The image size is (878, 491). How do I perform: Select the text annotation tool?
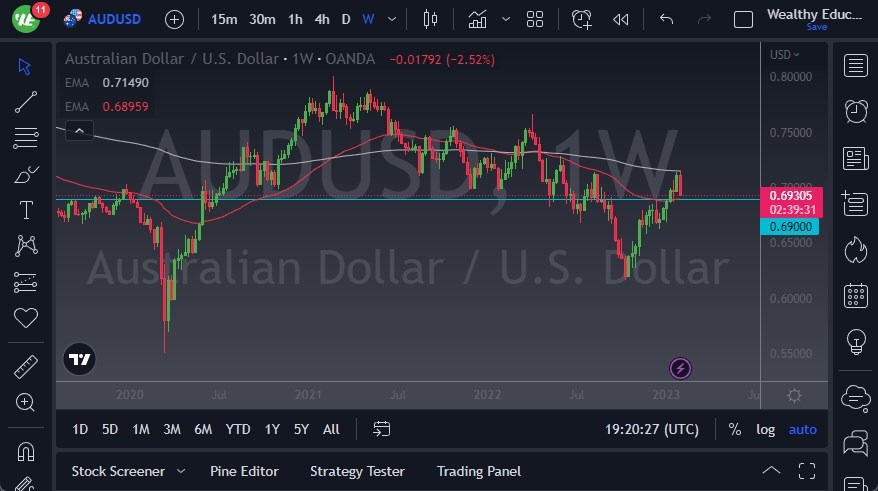[x=26, y=210]
